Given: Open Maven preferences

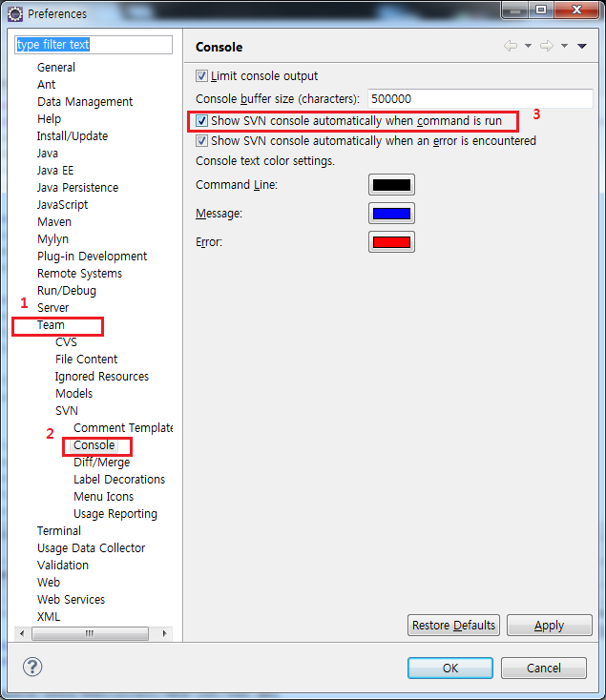Looking at the screenshot, I should [x=54, y=222].
